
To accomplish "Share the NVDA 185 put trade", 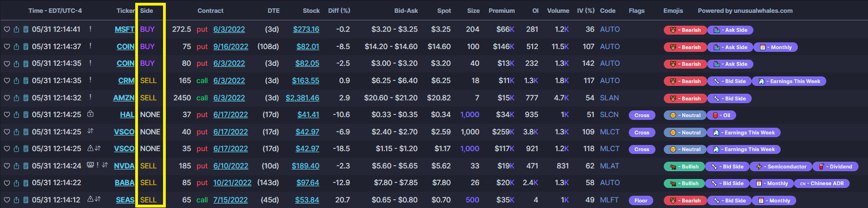I will click(x=16, y=166).
